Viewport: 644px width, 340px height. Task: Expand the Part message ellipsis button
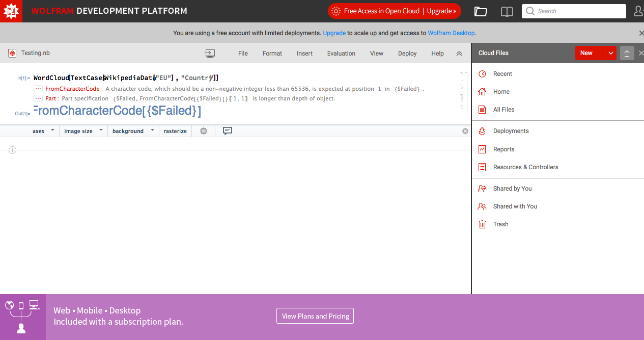click(x=38, y=98)
